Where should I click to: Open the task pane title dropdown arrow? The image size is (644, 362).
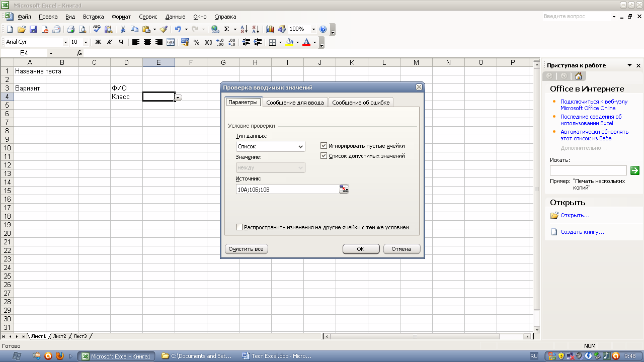point(629,65)
